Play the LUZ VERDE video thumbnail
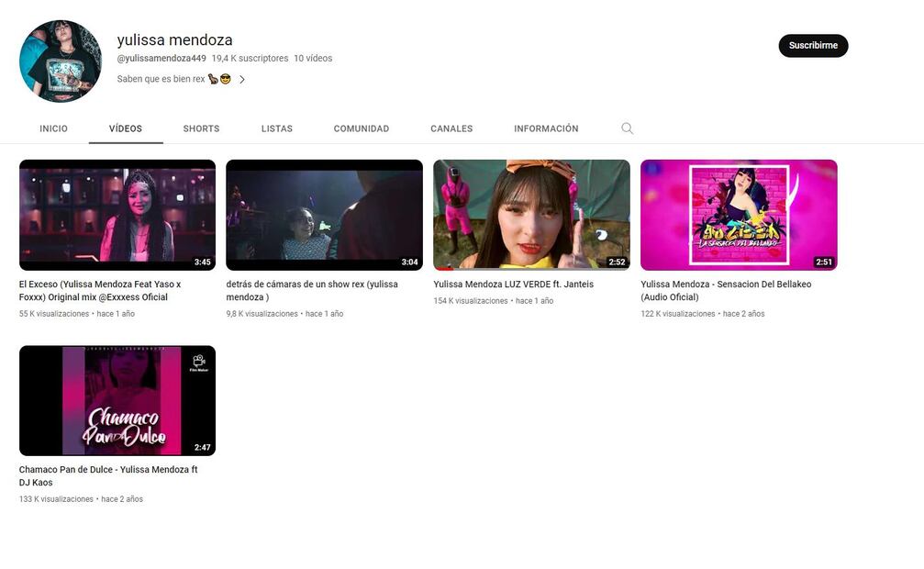The width and height of the screenshot is (924, 569). pos(531,215)
